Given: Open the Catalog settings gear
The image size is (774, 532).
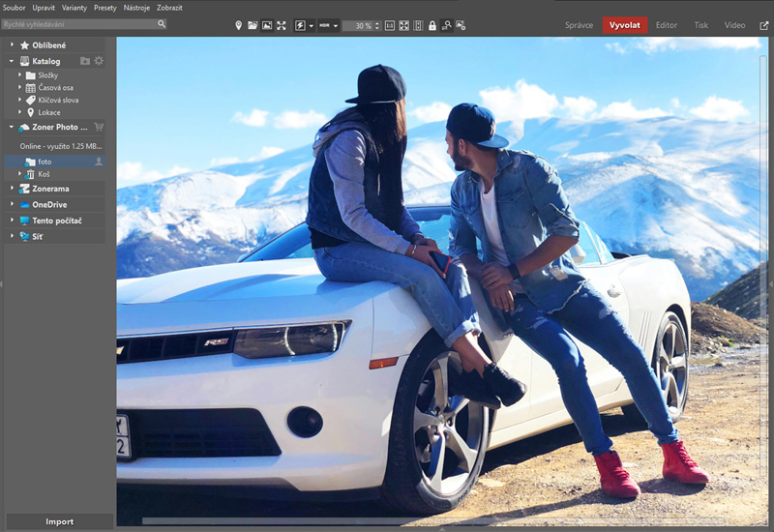Looking at the screenshot, I should [x=99, y=61].
